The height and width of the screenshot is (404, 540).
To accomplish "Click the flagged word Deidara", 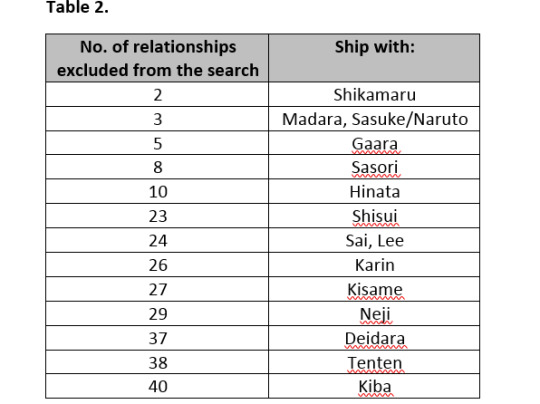I will [x=375, y=338].
